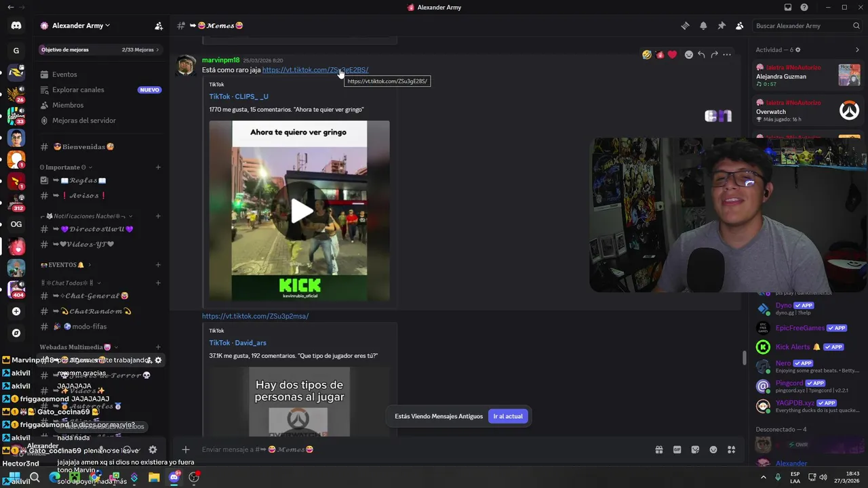Collapse the Webadas Multimedia category
Image resolution: width=868 pixels, height=488 pixels.
[x=79, y=347]
